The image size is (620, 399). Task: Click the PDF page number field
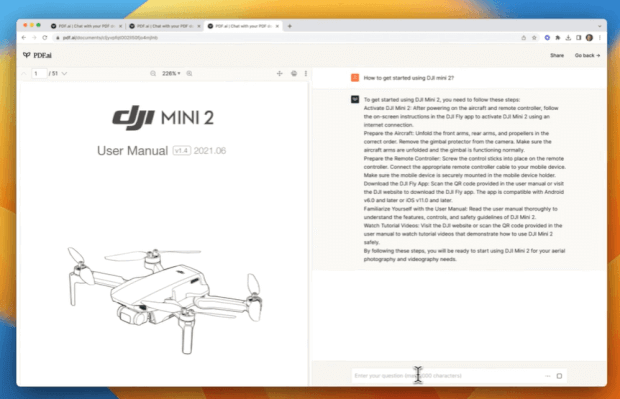(39, 74)
